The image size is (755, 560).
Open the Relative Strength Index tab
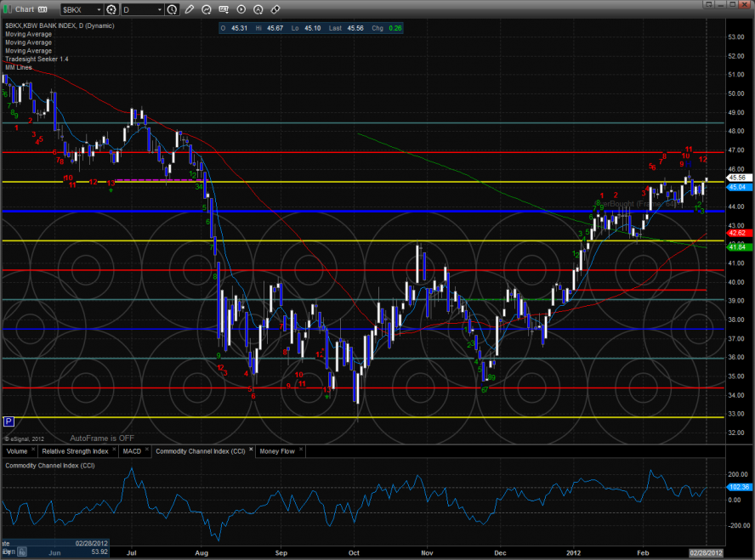click(x=76, y=450)
